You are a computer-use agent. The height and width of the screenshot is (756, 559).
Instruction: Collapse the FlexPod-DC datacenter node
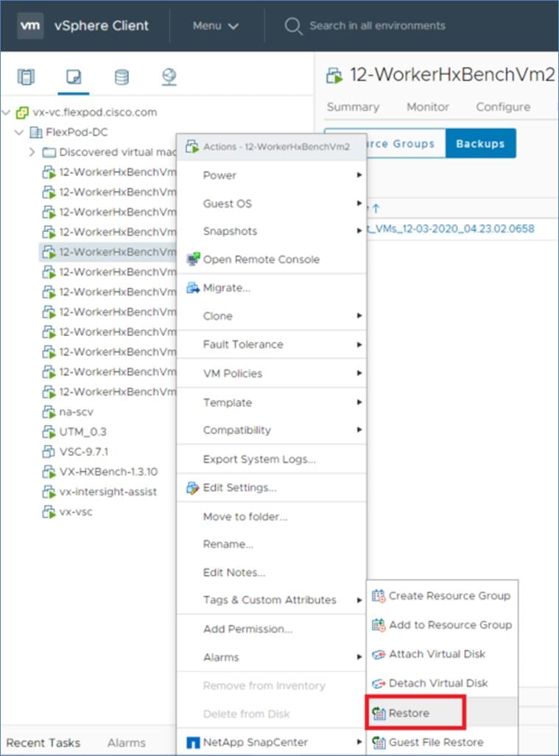click(19, 132)
